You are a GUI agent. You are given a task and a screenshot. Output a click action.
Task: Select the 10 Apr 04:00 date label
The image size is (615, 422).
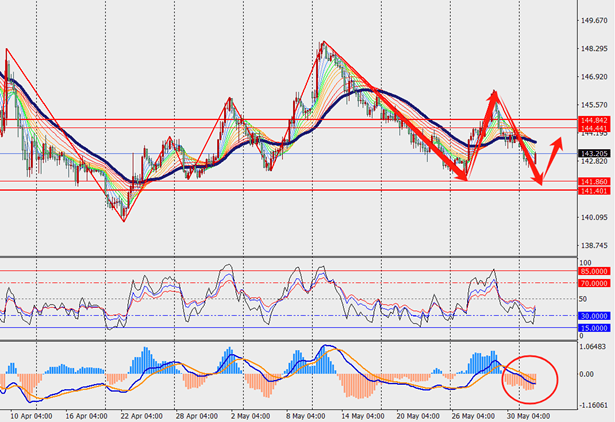point(29,414)
